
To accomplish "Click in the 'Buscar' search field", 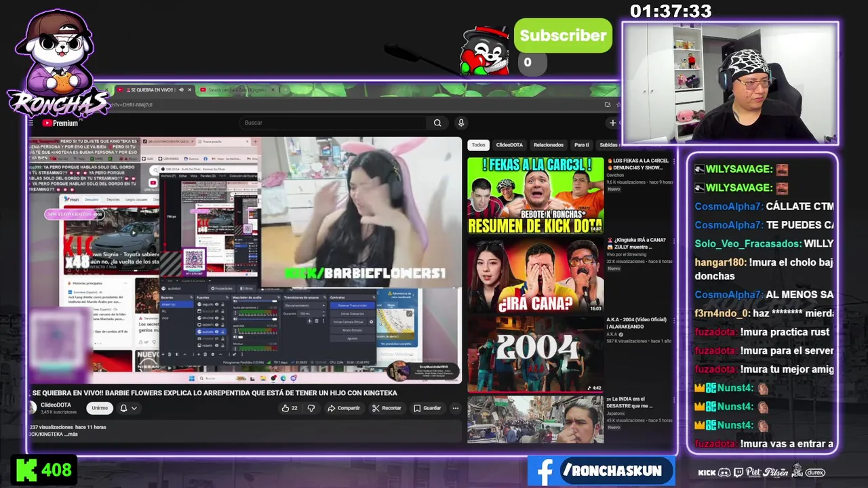I will (x=334, y=123).
